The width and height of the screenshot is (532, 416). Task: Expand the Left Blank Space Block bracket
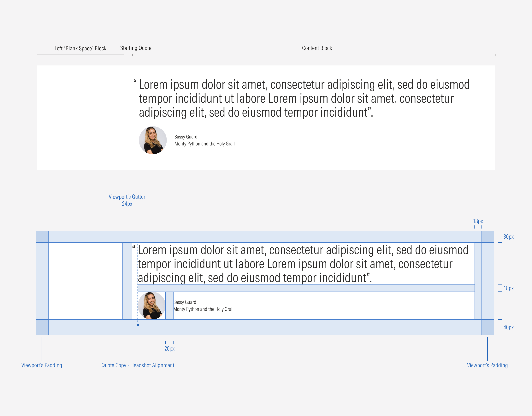pos(80,55)
